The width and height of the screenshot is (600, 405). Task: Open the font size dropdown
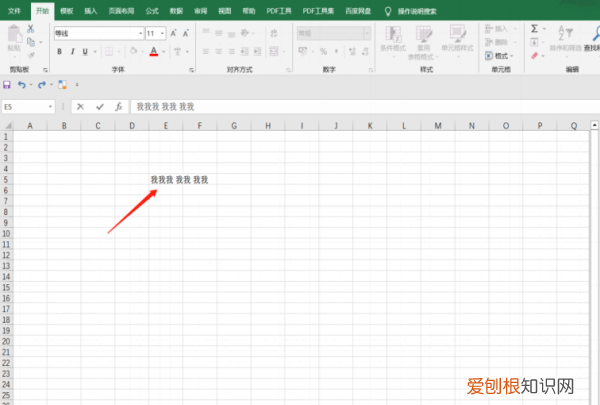(162, 33)
